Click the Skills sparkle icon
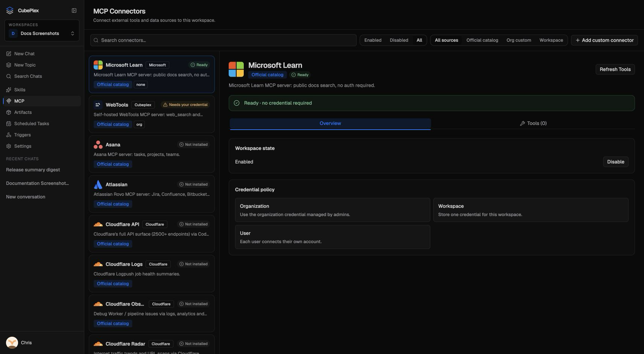This screenshot has width=644, height=354. [9, 90]
